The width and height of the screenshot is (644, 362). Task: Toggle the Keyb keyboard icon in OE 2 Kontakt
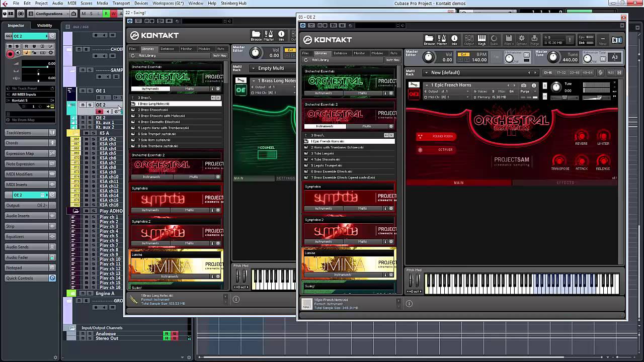point(481,40)
